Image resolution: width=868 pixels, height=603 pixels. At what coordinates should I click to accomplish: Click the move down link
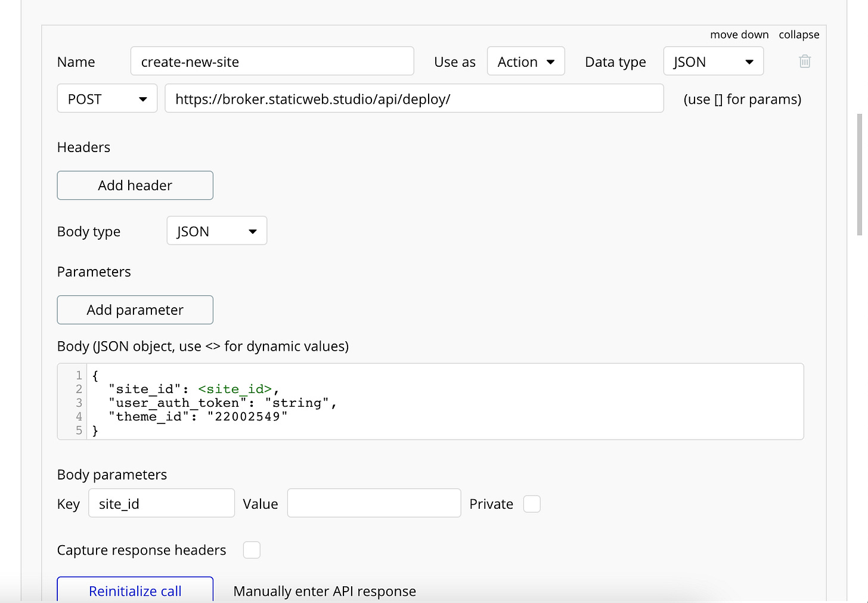739,35
